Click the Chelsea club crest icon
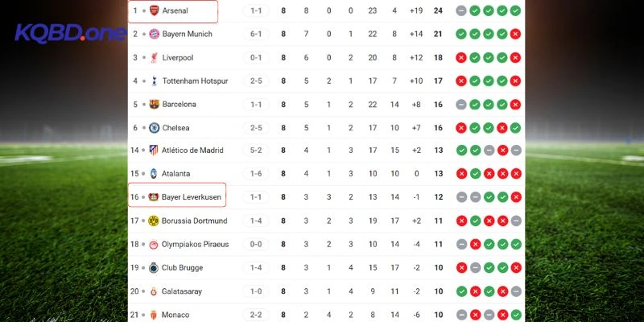Viewport: 644px width, 322px height. (x=154, y=128)
